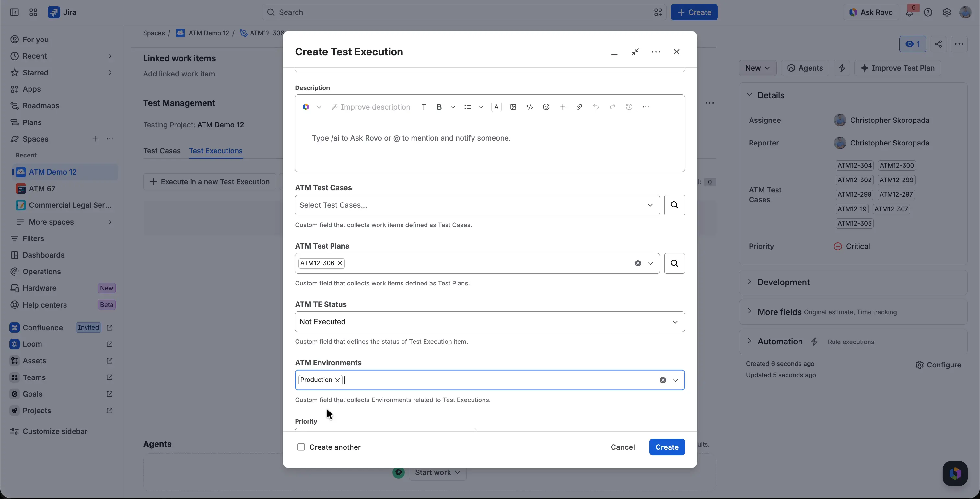Viewport: 980px width, 499px height.
Task: Open Dashboards in the sidebar
Action: 43,255
